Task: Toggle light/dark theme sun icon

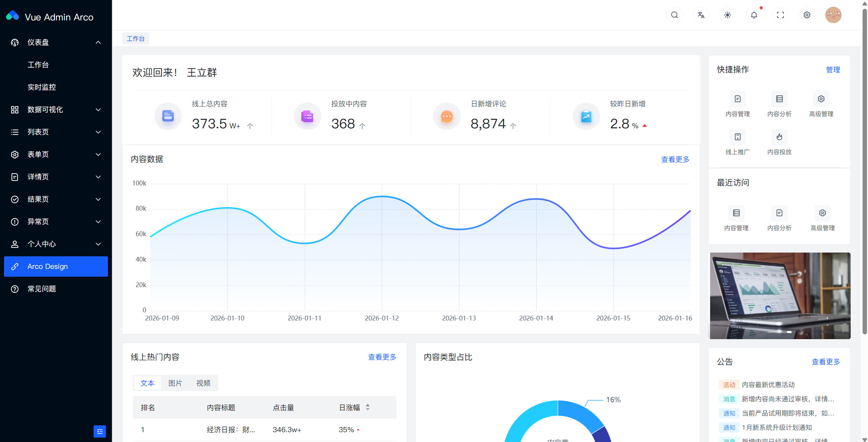Action: 727,15
